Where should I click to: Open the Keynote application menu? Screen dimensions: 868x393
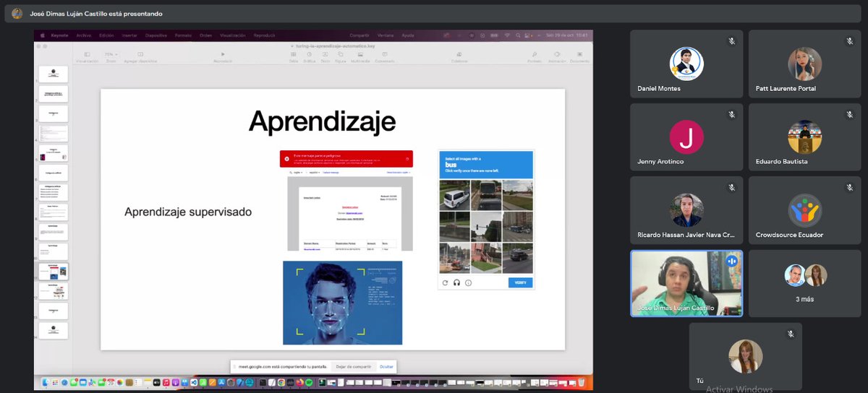click(x=59, y=35)
